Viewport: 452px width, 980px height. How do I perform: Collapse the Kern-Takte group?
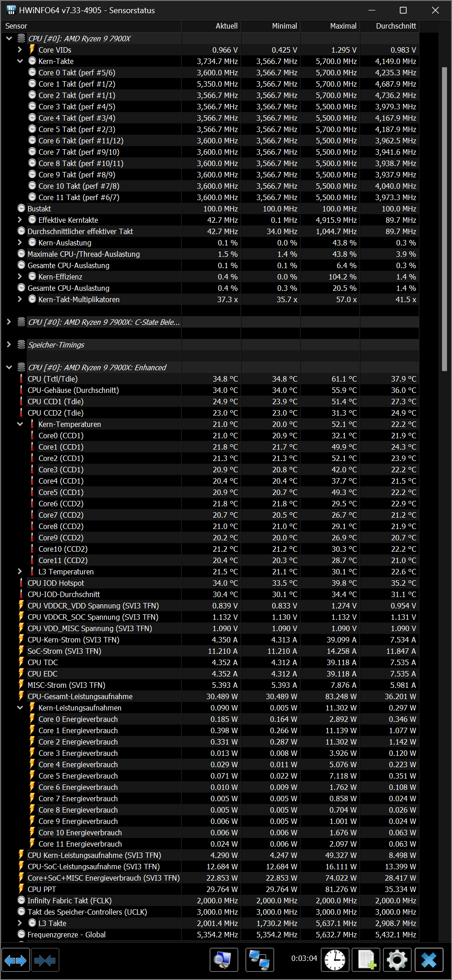coord(20,61)
